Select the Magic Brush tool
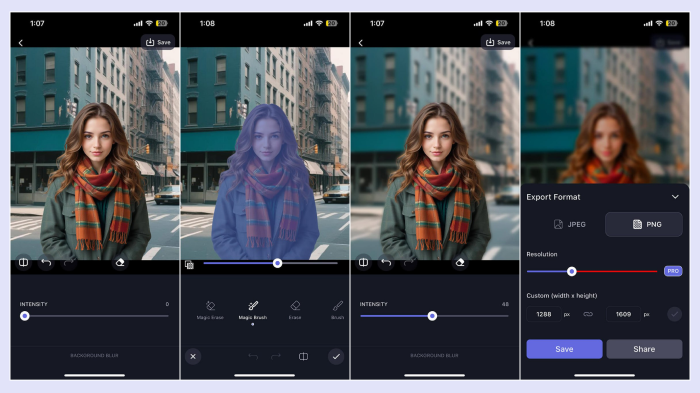This screenshot has width=700, height=393. pyautogui.click(x=253, y=309)
